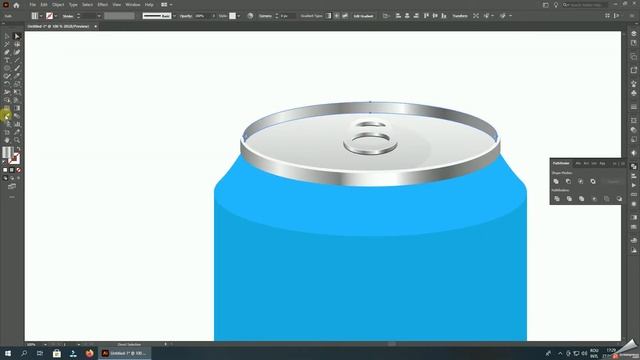This screenshot has height=360, width=640.
Task: Click the search Adobe Help field
Action: pyautogui.click(x=585, y=5)
